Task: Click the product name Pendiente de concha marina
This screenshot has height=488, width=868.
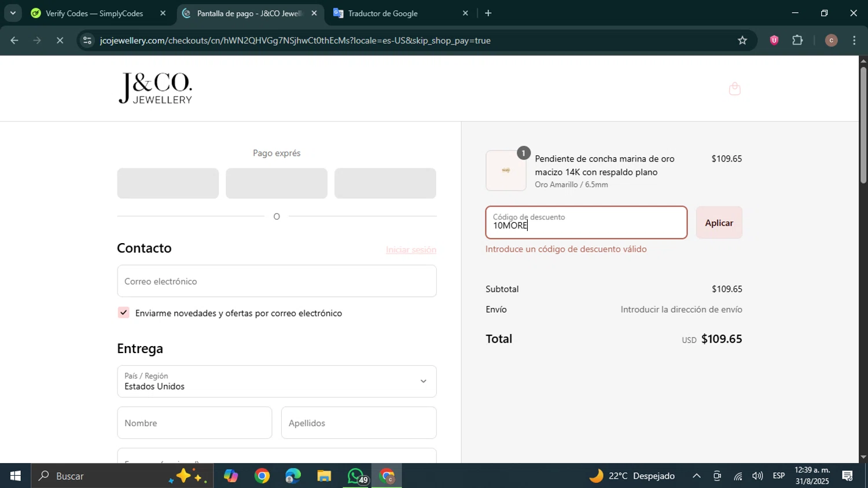Action: point(605,166)
